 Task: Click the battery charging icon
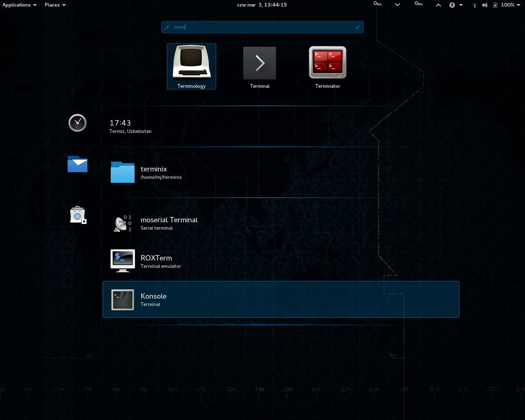coord(495,5)
